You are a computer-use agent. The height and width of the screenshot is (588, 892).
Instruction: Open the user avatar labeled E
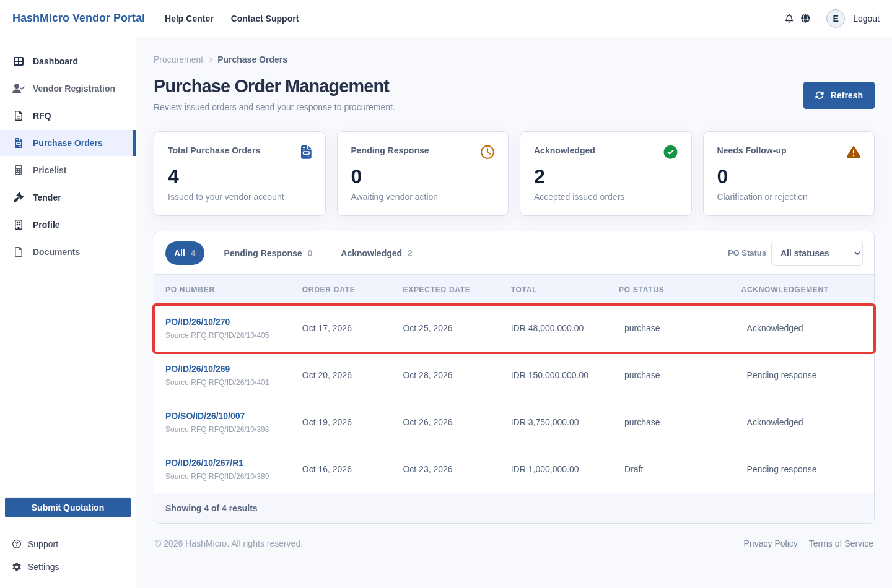tap(836, 19)
